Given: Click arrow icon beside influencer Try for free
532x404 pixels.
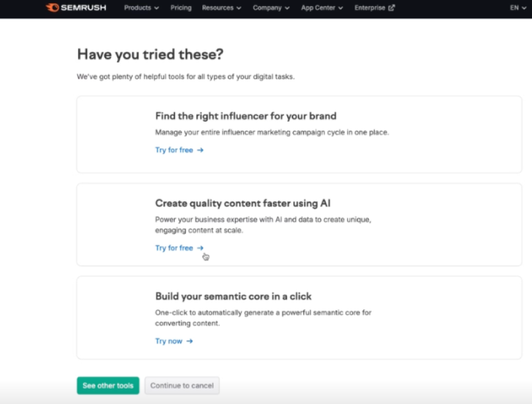Looking at the screenshot, I should click(x=200, y=150).
